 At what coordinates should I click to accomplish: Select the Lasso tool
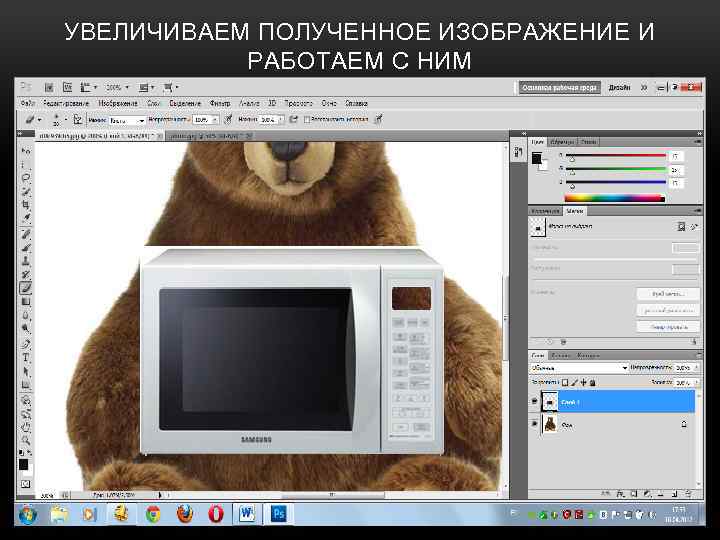(26, 178)
